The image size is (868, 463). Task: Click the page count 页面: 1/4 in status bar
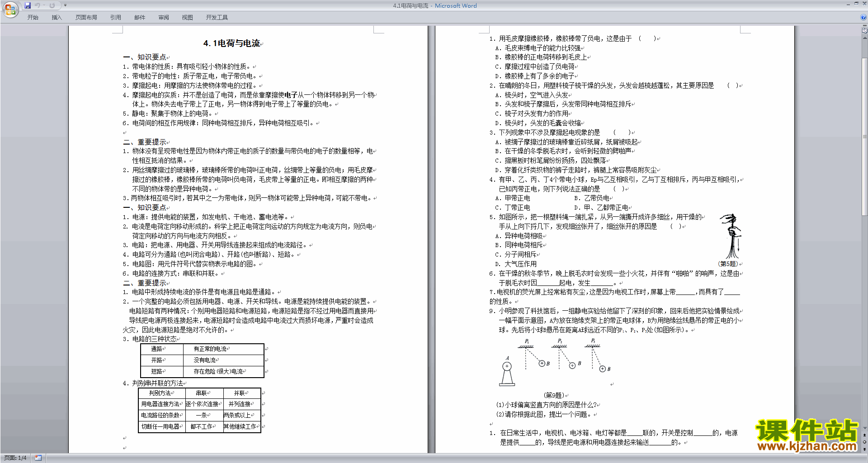click(x=15, y=458)
